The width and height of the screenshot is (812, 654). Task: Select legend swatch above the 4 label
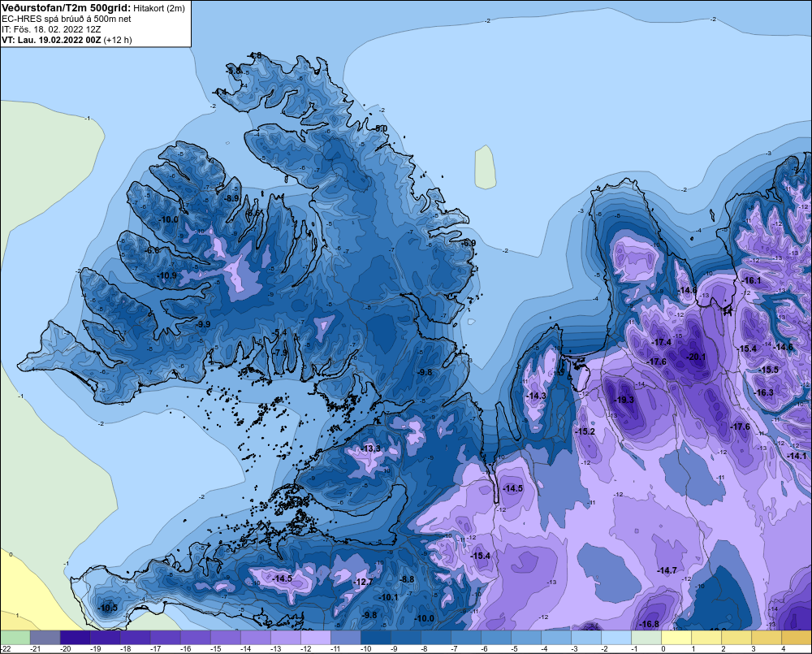[x=797, y=638]
